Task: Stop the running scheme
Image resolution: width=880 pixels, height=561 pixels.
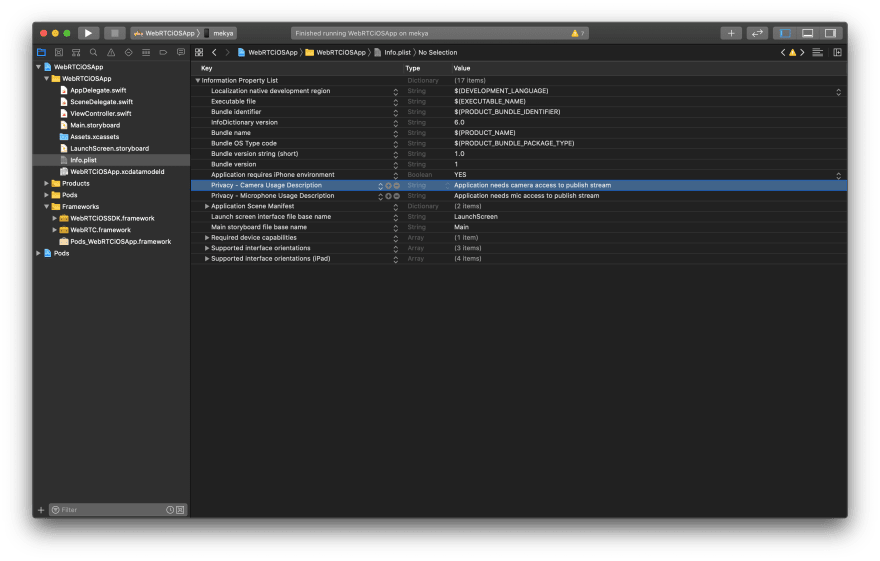Action: tap(114, 33)
